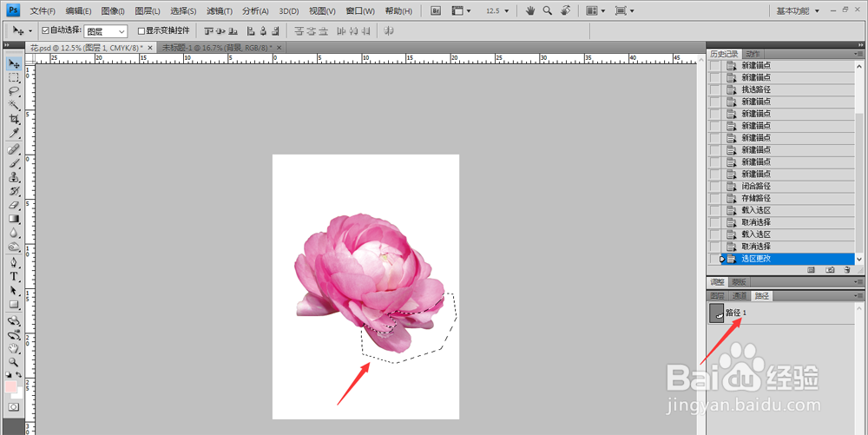
Task: Open the History panel options menu
Action: pyautogui.click(x=858, y=54)
